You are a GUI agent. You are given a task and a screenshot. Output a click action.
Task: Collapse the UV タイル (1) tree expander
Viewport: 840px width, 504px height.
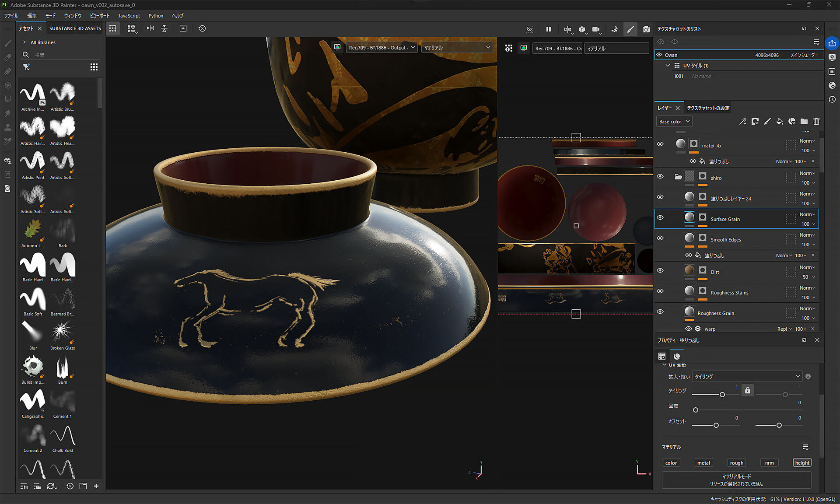[668, 66]
